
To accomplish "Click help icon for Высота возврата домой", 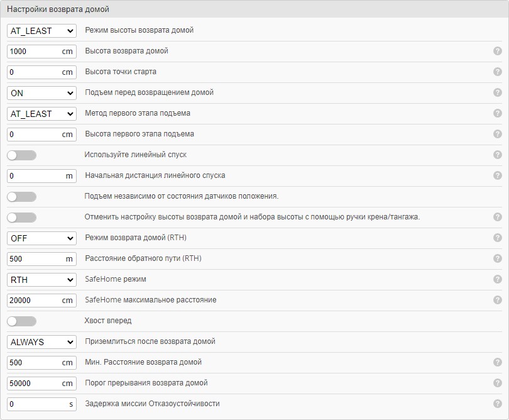I will [x=498, y=51].
